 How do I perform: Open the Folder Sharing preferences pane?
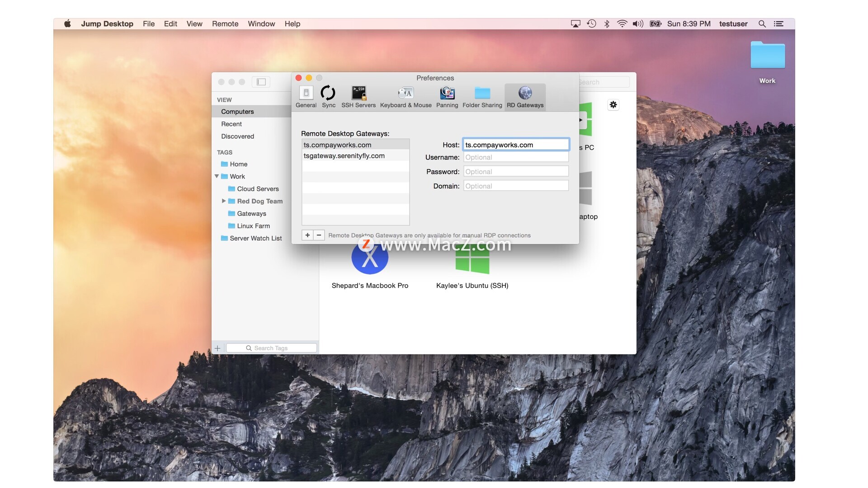[482, 97]
